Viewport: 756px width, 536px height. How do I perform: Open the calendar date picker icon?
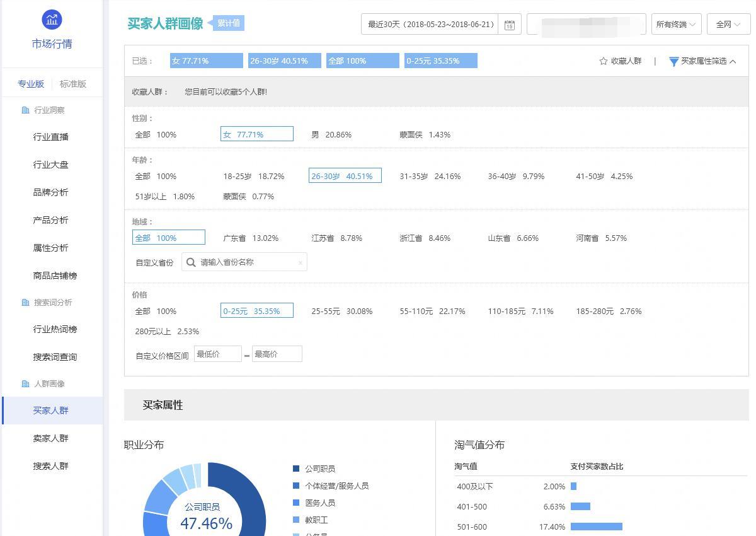click(x=510, y=25)
